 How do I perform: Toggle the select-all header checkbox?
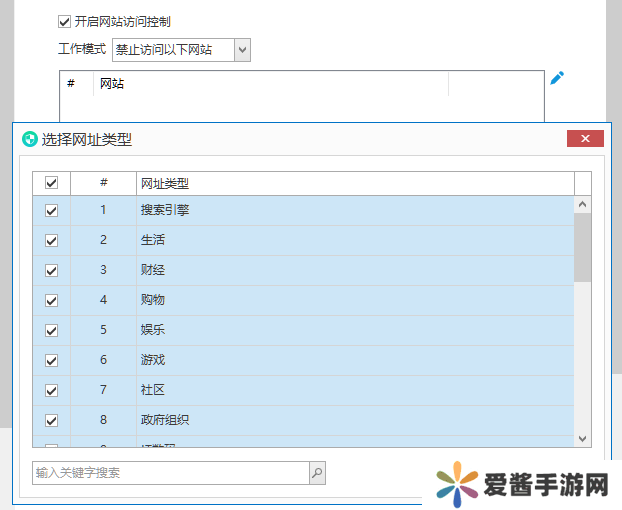tap(51, 183)
